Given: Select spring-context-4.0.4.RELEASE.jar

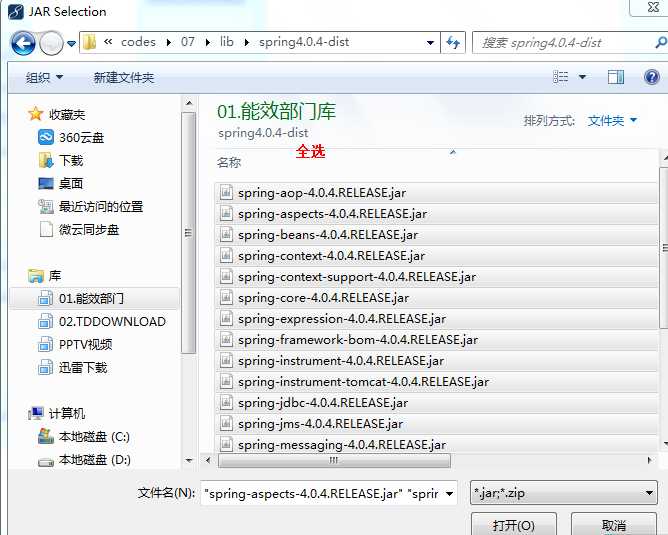Looking at the screenshot, I should (436, 256).
